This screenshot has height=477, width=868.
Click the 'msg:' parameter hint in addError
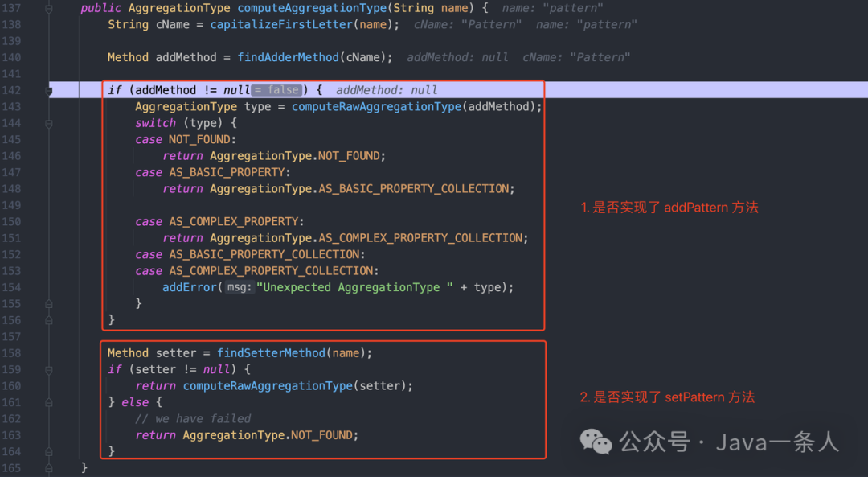(240, 287)
